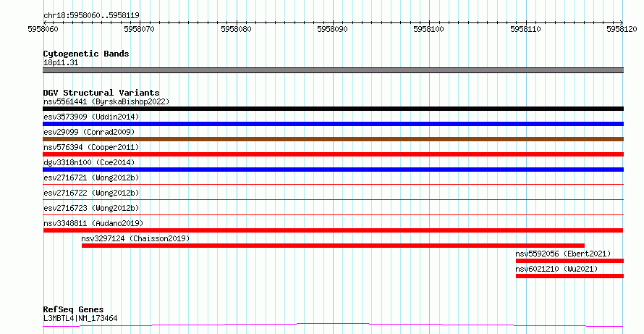Open variant nsv5592056 (Ebert2021) label

563,254
